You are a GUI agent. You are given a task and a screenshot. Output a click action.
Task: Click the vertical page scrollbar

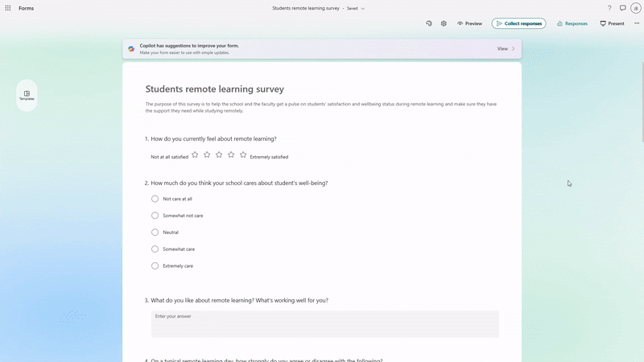pos(642,103)
